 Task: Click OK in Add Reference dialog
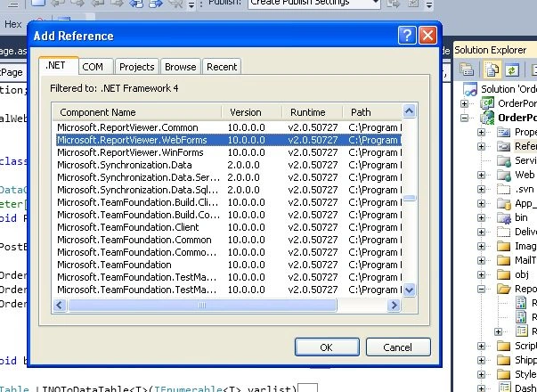(x=327, y=347)
